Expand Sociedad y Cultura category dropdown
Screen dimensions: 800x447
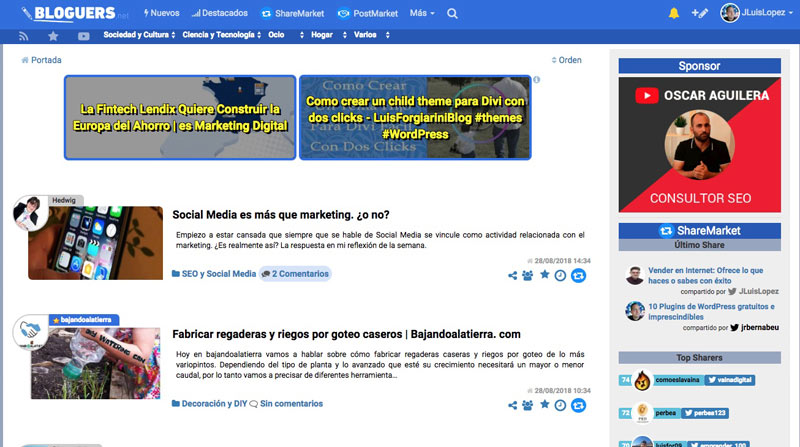pyautogui.click(x=139, y=35)
